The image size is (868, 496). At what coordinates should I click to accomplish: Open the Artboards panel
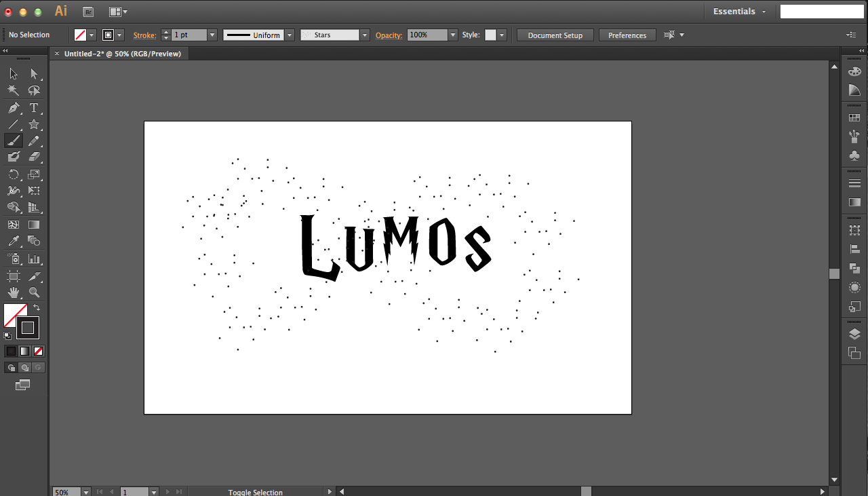tap(854, 353)
